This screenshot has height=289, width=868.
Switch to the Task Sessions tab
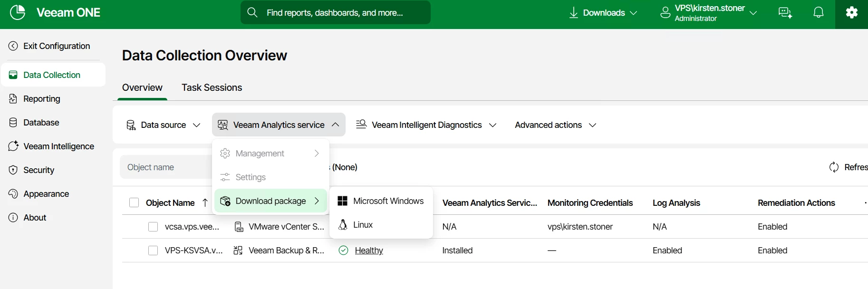(212, 87)
